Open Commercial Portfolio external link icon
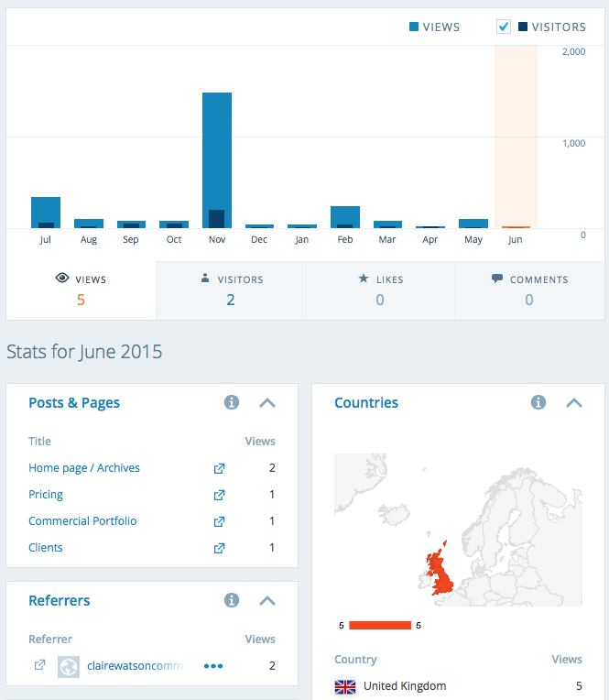This screenshot has width=609, height=700. coord(219,521)
